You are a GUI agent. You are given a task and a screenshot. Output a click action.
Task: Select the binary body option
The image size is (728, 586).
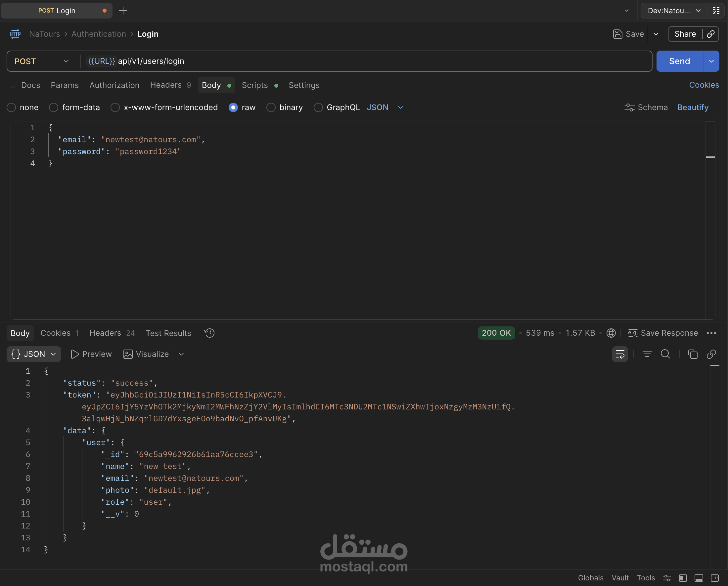coord(271,107)
